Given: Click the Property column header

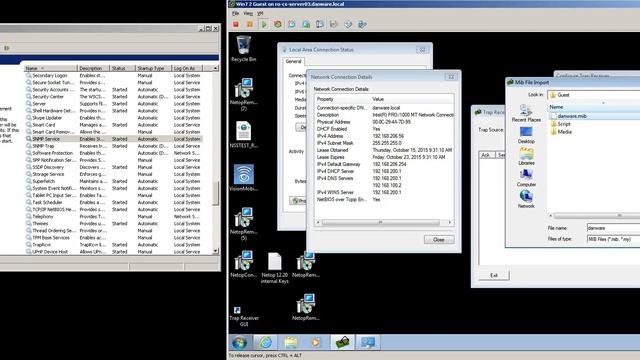Looking at the screenshot, I should (342, 99).
